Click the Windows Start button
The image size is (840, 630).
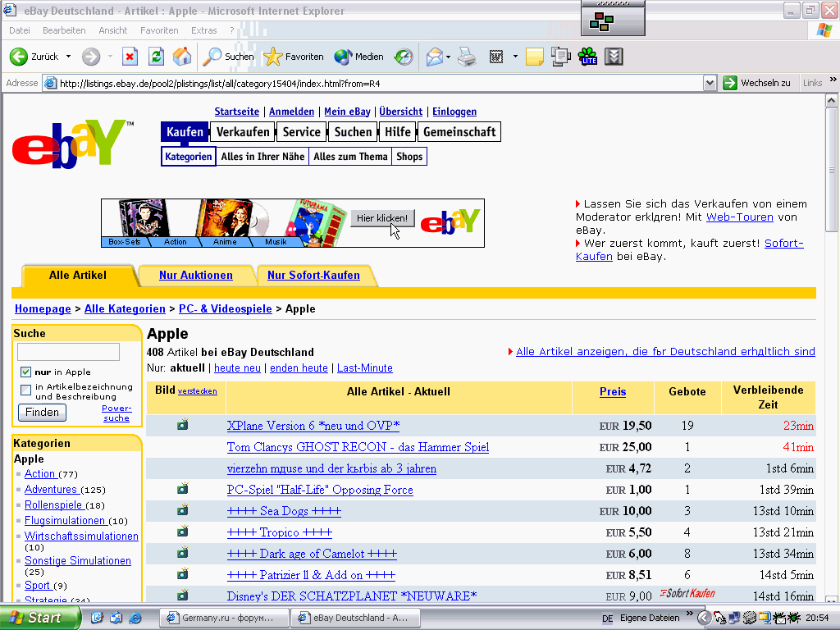(41, 618)
